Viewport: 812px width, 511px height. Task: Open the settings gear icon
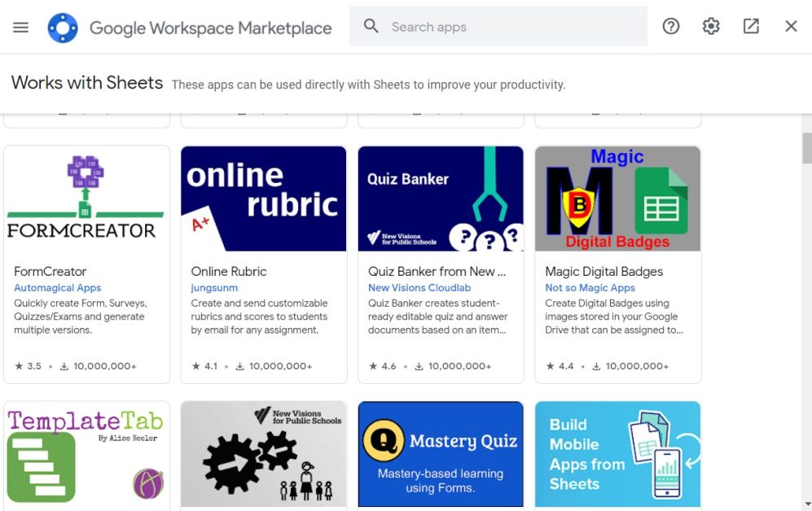[x=711, y=27]
